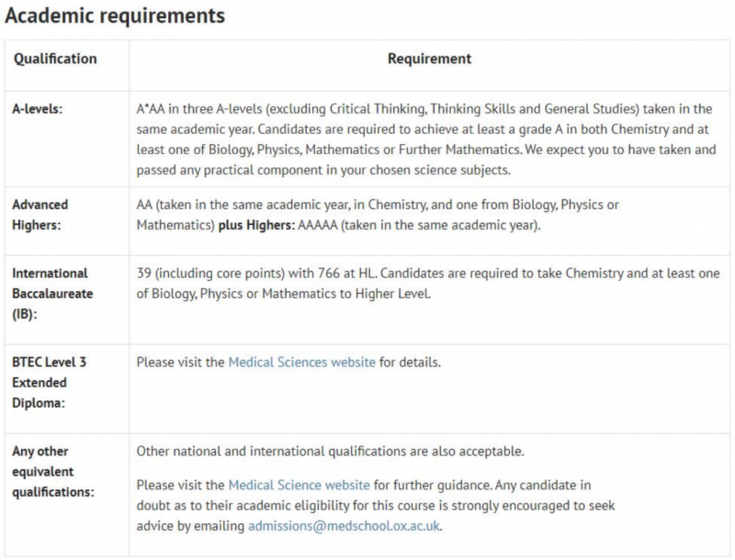
Task: Select the BTEC Level 3 Extended Diploma label
Action: (50, 383)
